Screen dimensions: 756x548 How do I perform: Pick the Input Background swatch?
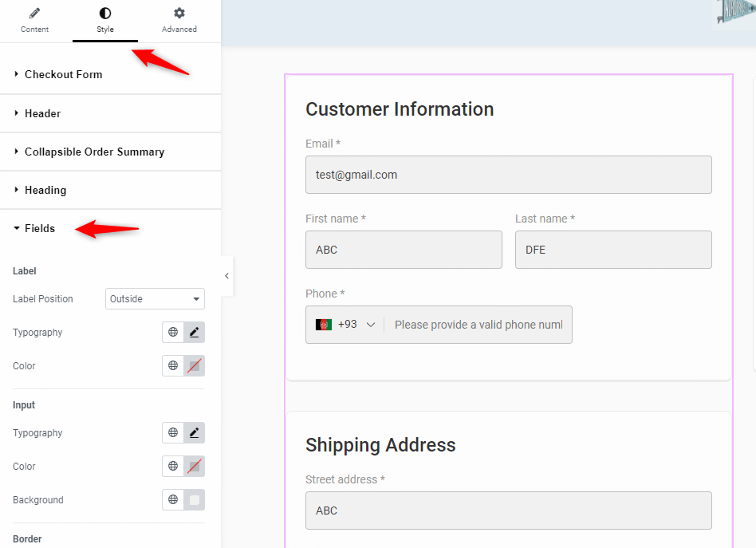coord(195,500)
